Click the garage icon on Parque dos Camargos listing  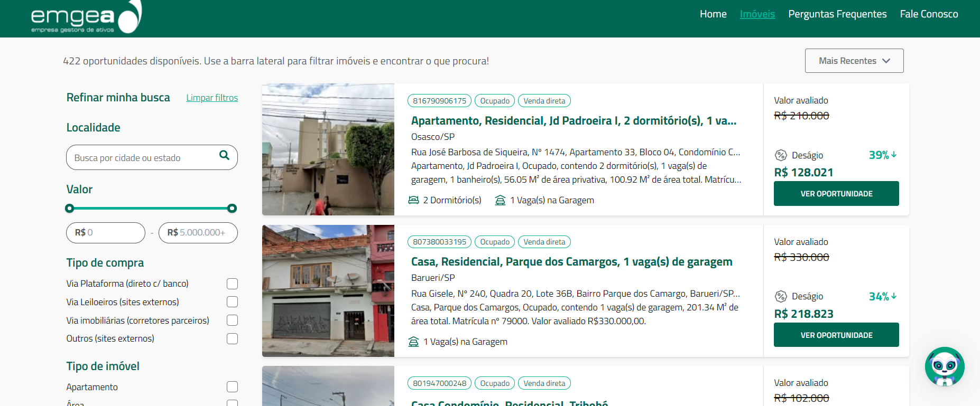pos(414,342)
